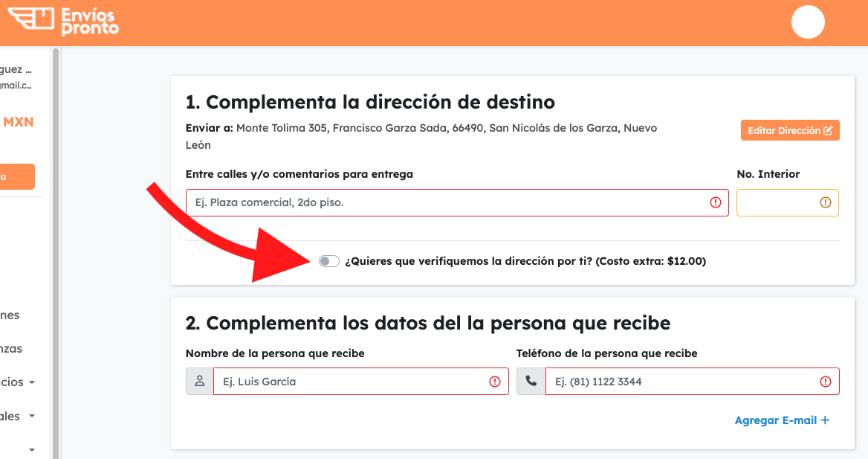868x459 pixels.
Task: Expand the sidebar item ending in "cios"
Action: 18,382
